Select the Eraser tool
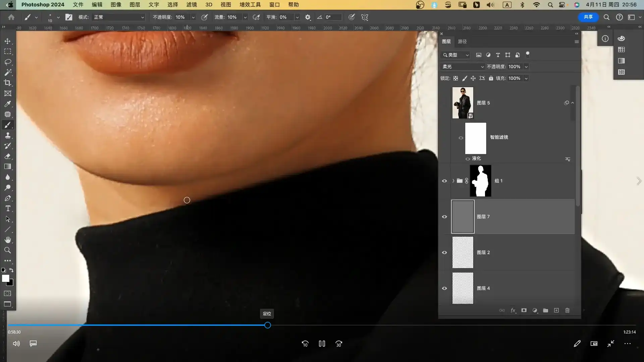Image resolution: width=644 pixels, height=362 pixels. (7, 156)
